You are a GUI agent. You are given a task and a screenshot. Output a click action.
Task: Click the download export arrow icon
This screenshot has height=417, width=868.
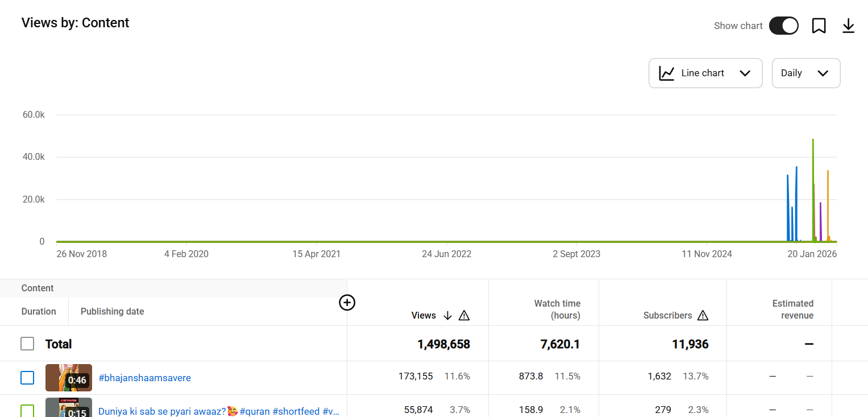click(x=848, y=26)
